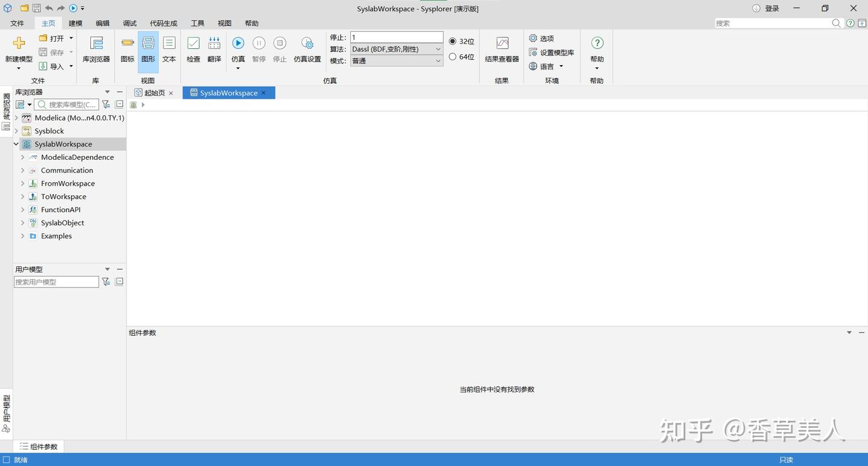The height and width of the screenshot is (466, 868).
Task: Open the 代码生成 menu tab
Action: [164, 23]
